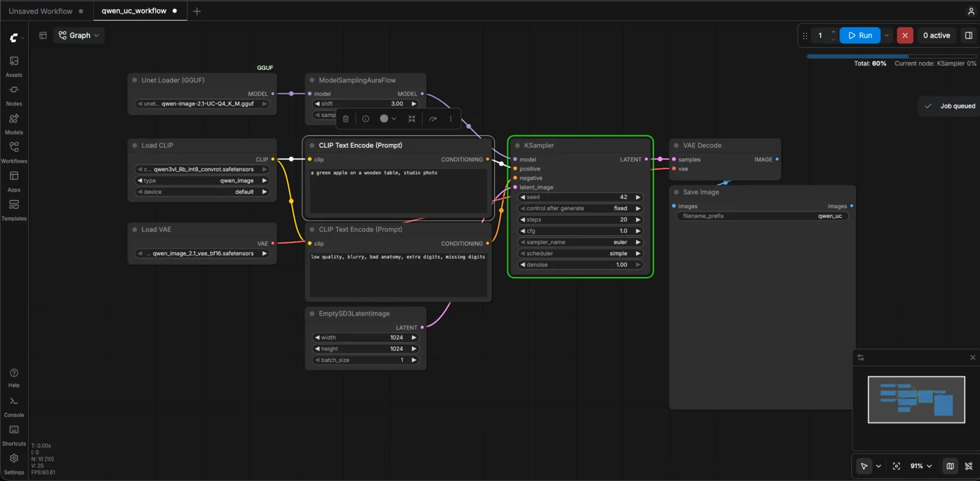Open the cursor mode dropdown arrow
980x481 pixels.
pos(878,466)
